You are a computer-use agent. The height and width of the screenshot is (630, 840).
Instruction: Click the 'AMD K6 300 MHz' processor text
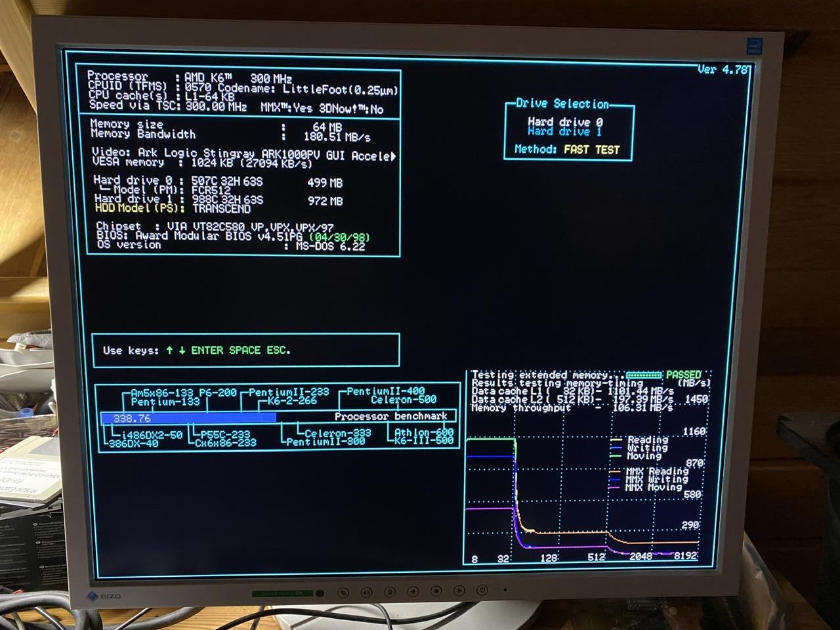[x=238, y=77]
